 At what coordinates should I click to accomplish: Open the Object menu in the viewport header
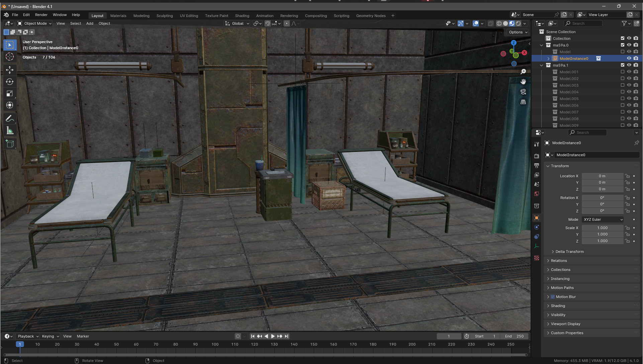[x=104, y=23]
